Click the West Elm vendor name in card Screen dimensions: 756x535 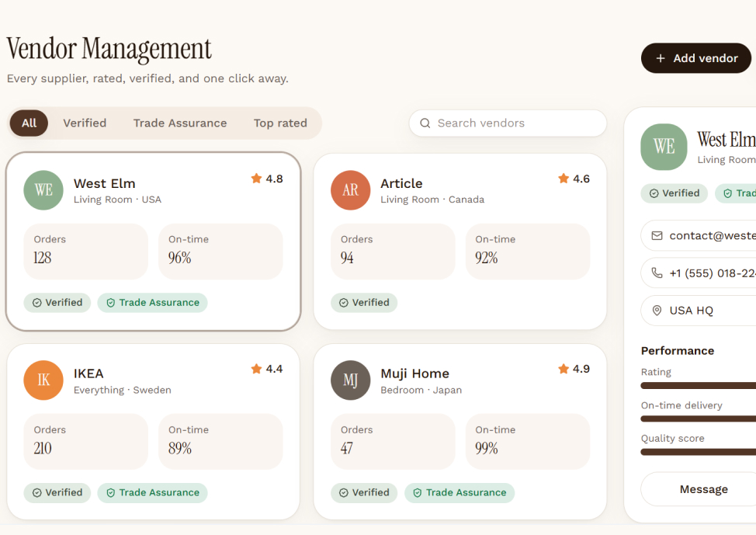point(105,184)
